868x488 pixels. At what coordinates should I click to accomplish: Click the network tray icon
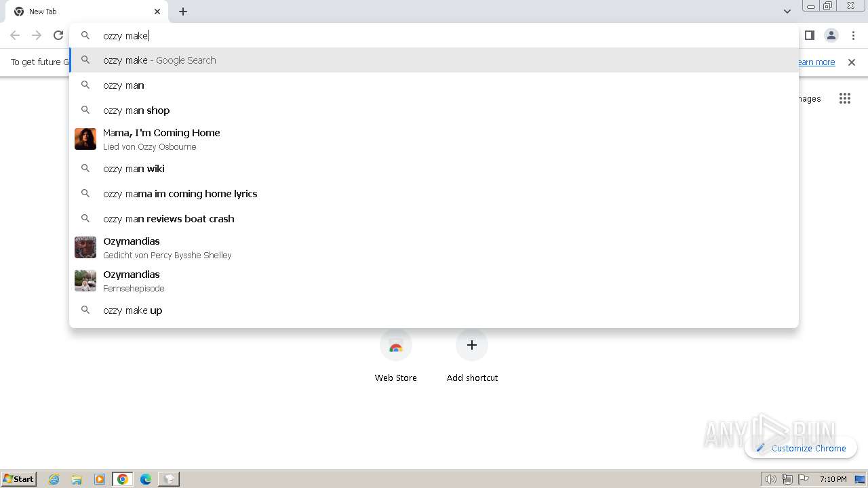tap(787, 479)
